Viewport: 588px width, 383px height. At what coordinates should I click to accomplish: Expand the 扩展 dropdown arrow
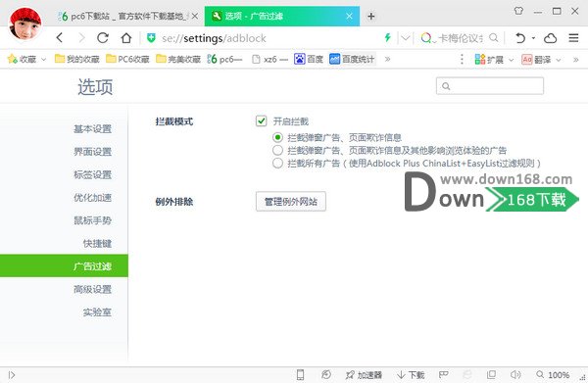click(511, 60)
